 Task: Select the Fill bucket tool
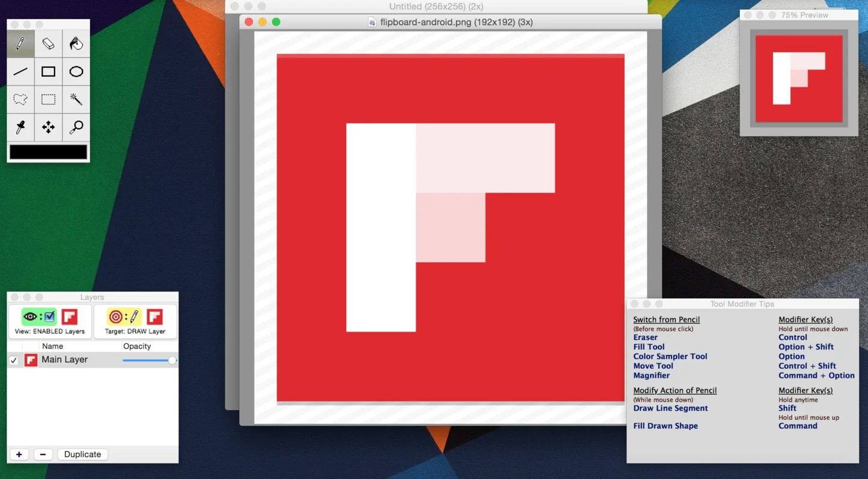click(x=76, y=44)
